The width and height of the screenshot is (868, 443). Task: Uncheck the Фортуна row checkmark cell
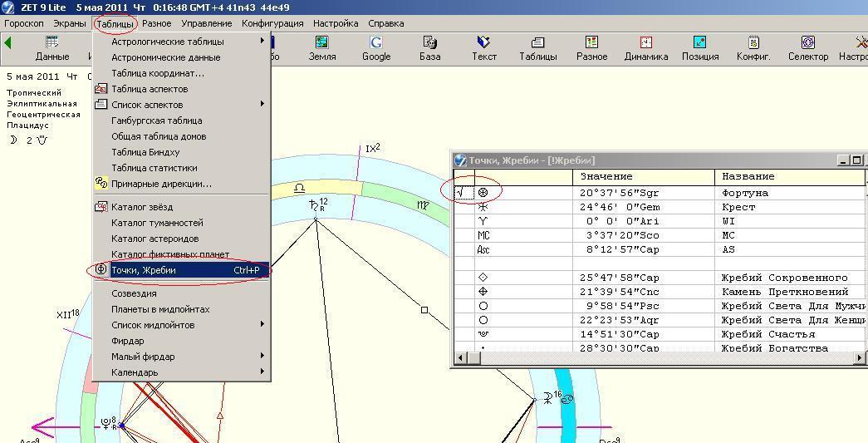pyautogui.click(x=463, y=193)
